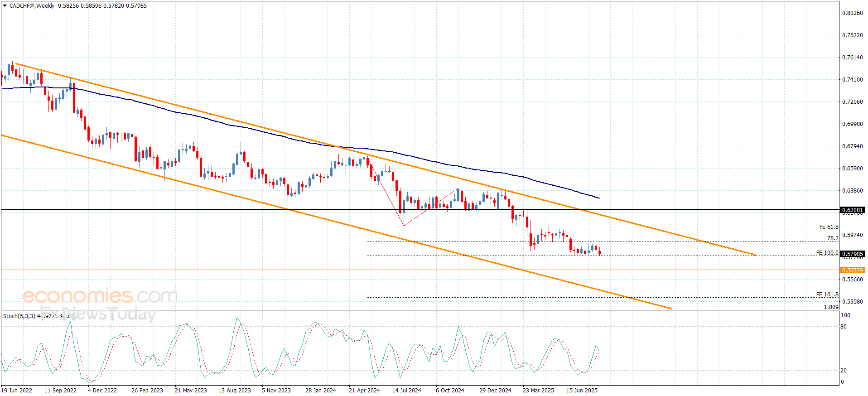Click the 0.76140 price scale value
The image size is (868, 396).
point(852,58)
